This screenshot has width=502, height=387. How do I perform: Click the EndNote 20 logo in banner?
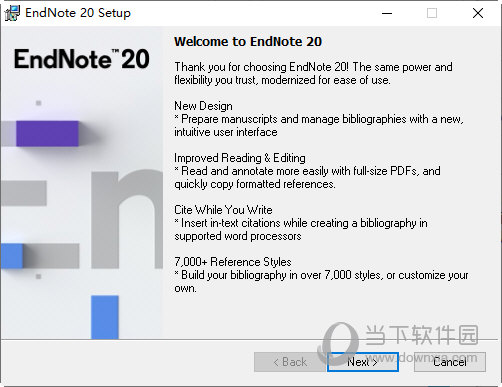[82, 59]
